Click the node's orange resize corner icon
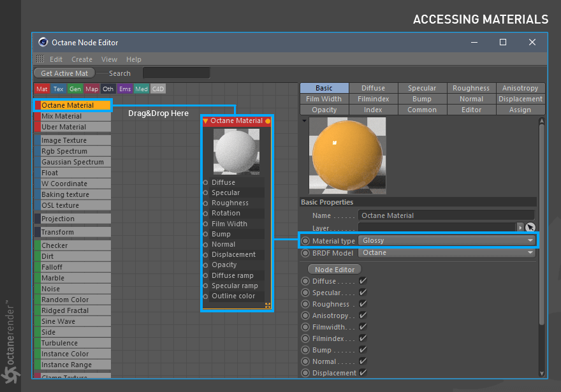 [x=268, y=305]
